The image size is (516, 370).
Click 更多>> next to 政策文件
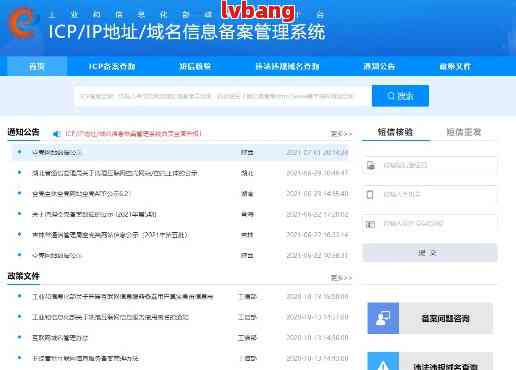click(341, 278)
